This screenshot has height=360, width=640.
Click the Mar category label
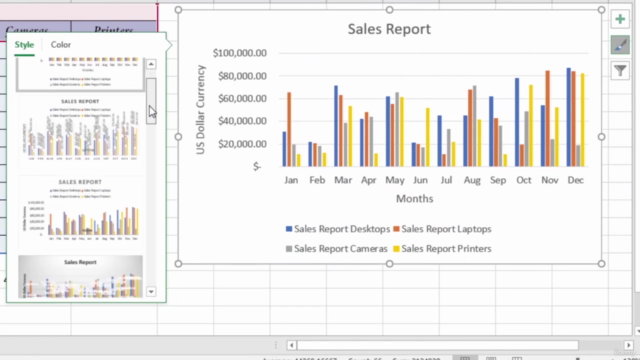click(343, 180)
